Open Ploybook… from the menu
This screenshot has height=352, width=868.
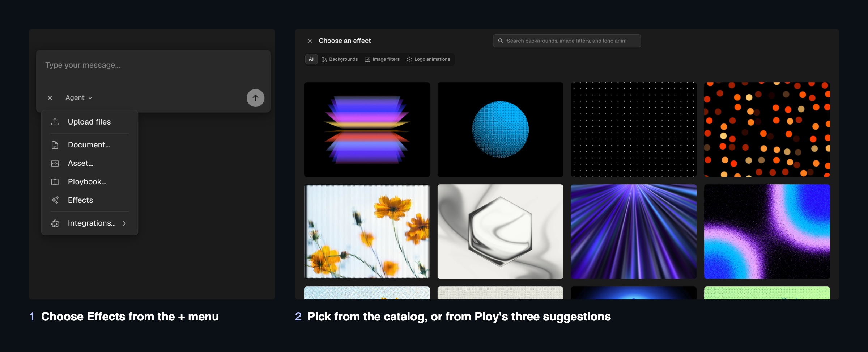pyautogui.click(x=90, y=182)
